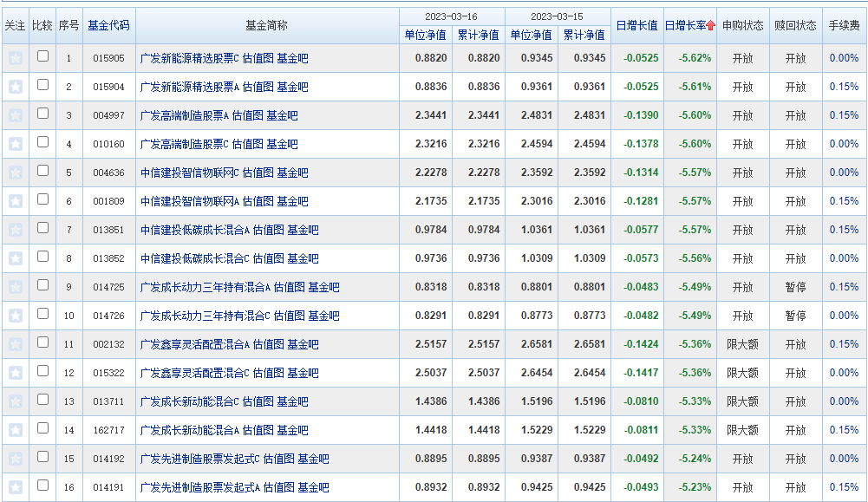
Task: Open 基金吧 for 中信建投低碳成长混合A
Action: [x=303, y=230]
